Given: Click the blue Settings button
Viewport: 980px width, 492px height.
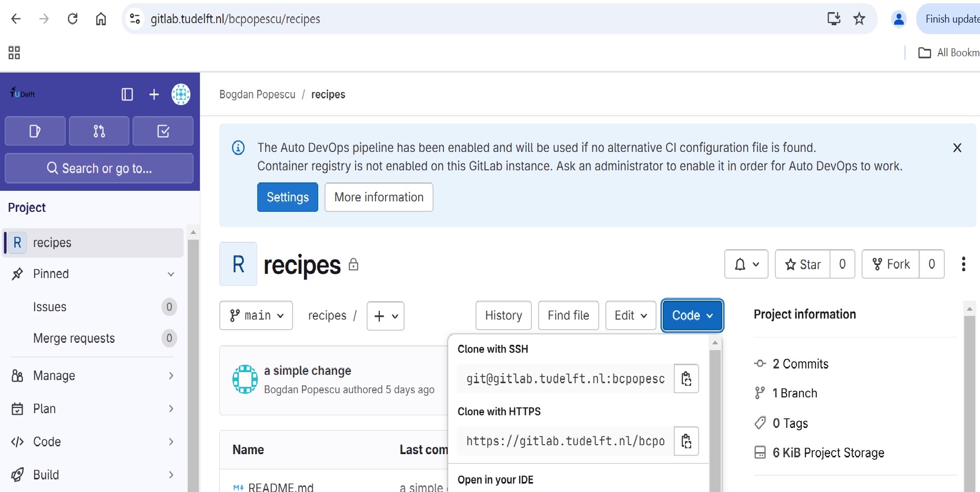Looking at the screenshot, I should 288,197.
